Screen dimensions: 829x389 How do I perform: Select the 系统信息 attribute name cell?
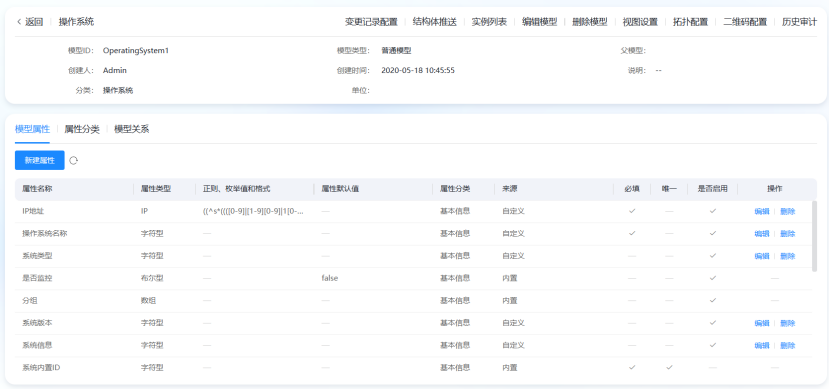click(37, 345)
